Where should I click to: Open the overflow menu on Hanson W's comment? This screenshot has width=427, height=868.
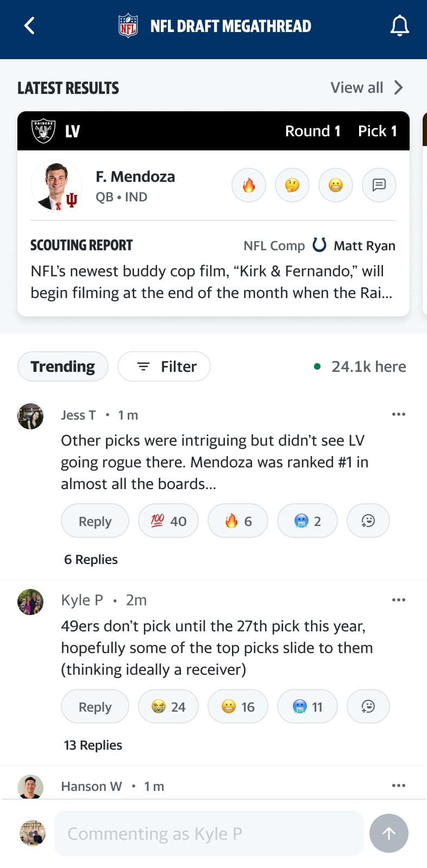tap(399, 785)
